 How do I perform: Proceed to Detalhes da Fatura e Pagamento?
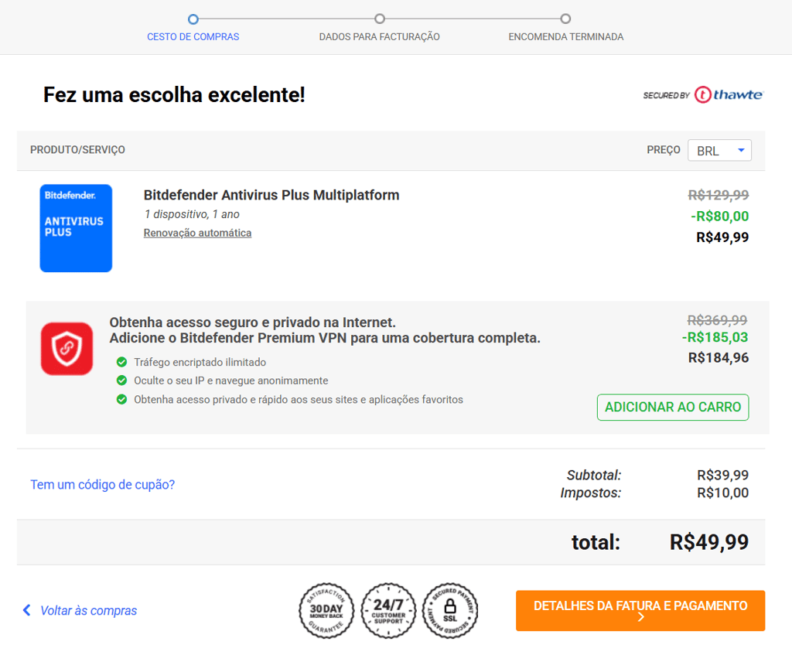click(x=640, y=610)
